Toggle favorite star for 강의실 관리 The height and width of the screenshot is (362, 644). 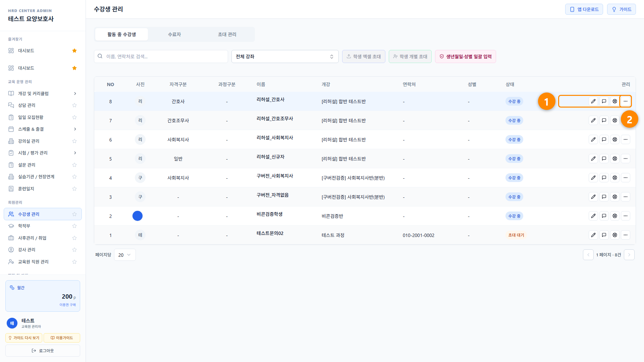[74, 141]
